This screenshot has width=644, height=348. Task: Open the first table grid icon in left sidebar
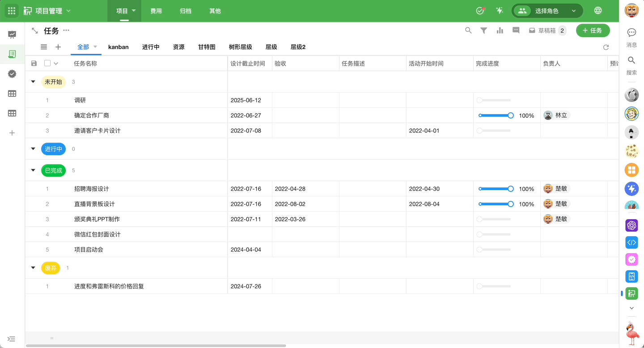pyautogui.click(x=12, y=93)
